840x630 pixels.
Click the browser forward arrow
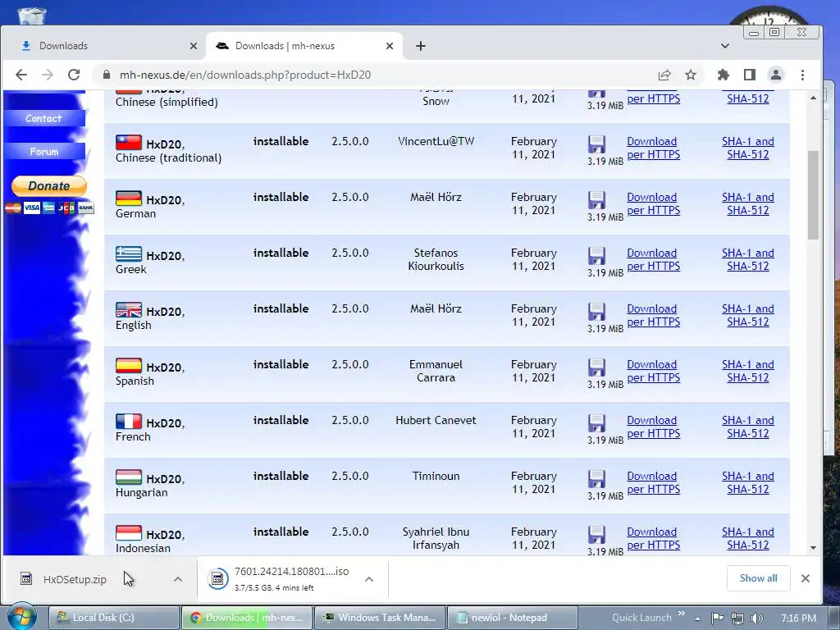pyautogui.click(x=47, y=75)
